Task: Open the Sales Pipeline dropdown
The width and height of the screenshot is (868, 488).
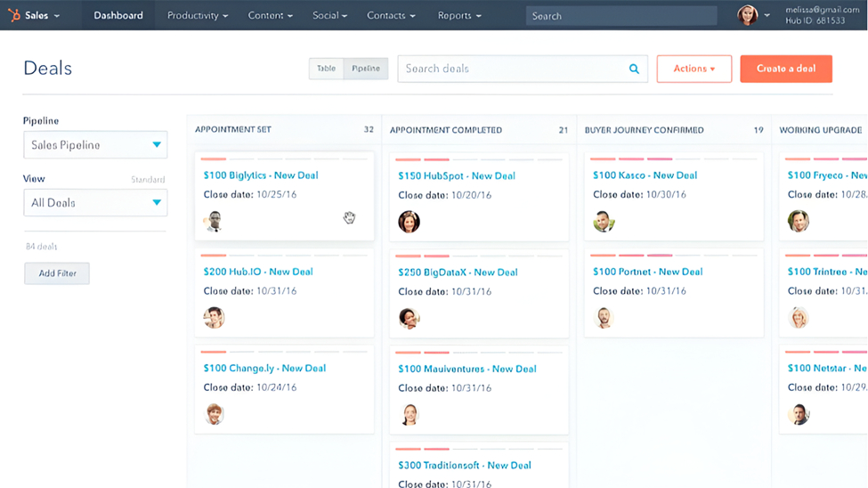Action: coord(95,145)
